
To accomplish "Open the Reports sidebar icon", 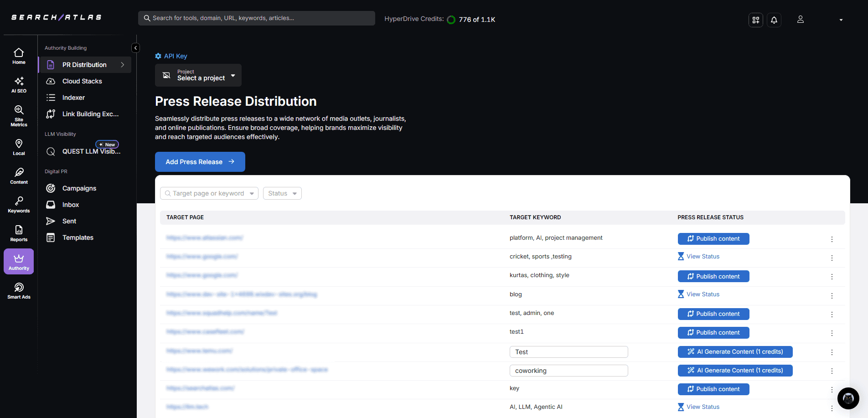I will click(19, 232).
